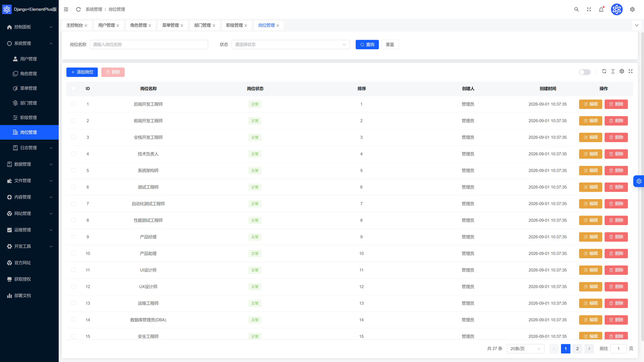Click the page refresh icon beside breadcrumb
This screenshot has height=362, width=644.
(78, 9)
